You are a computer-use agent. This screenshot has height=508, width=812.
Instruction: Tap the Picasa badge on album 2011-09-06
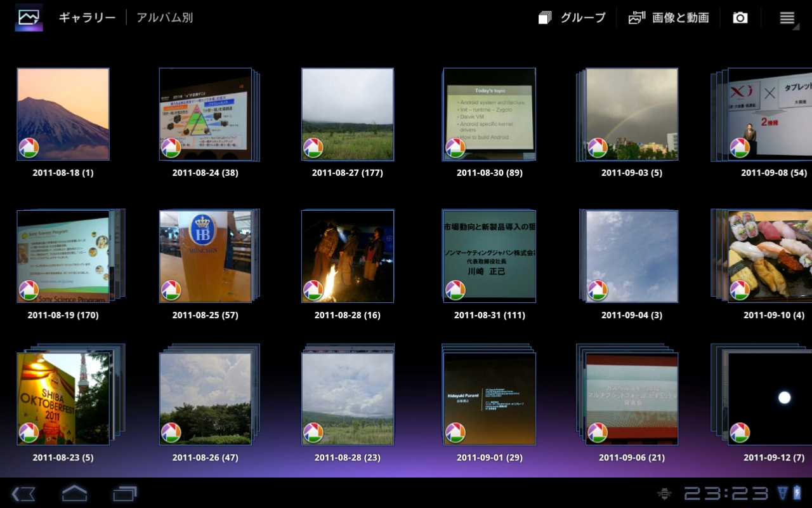pos(597,432)
